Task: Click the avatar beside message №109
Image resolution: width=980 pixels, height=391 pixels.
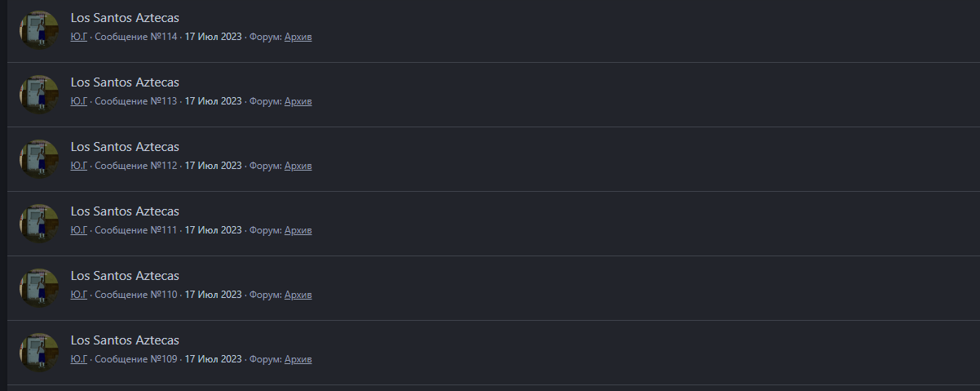Action: 39,353
